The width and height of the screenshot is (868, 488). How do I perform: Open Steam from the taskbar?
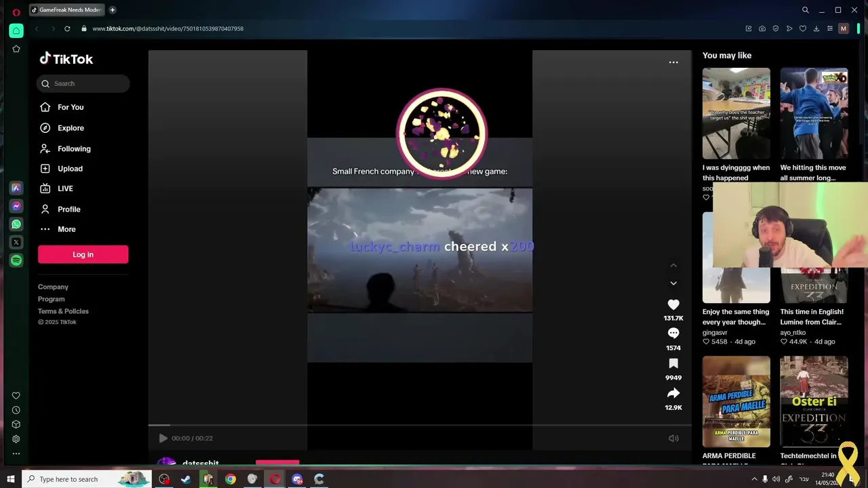(186, 479)
